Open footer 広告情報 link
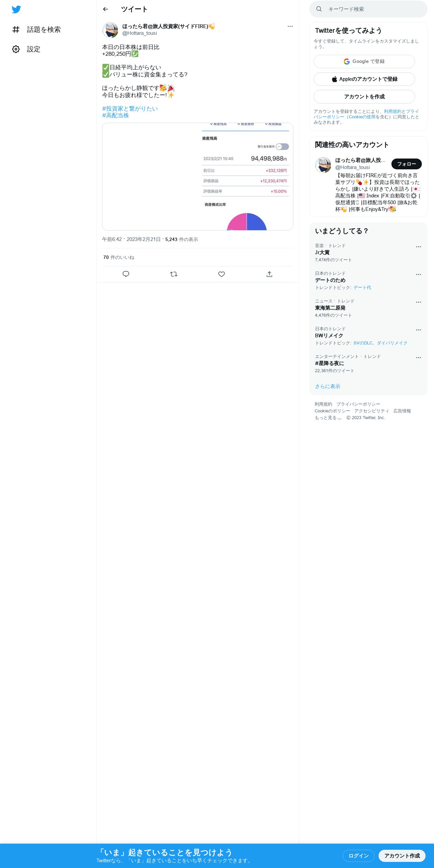This screenshot has width=434, height=868. [x=402, y=411]
